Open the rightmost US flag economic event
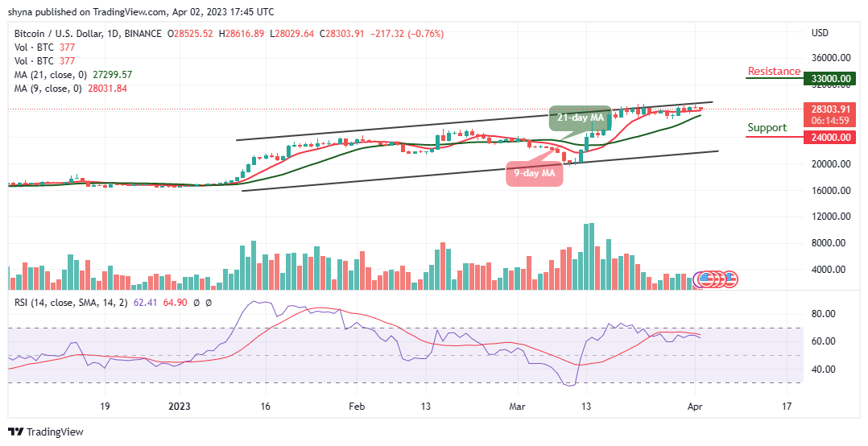Image resolution: width=868 pixels, height=446 pixels. click(730, 279)
